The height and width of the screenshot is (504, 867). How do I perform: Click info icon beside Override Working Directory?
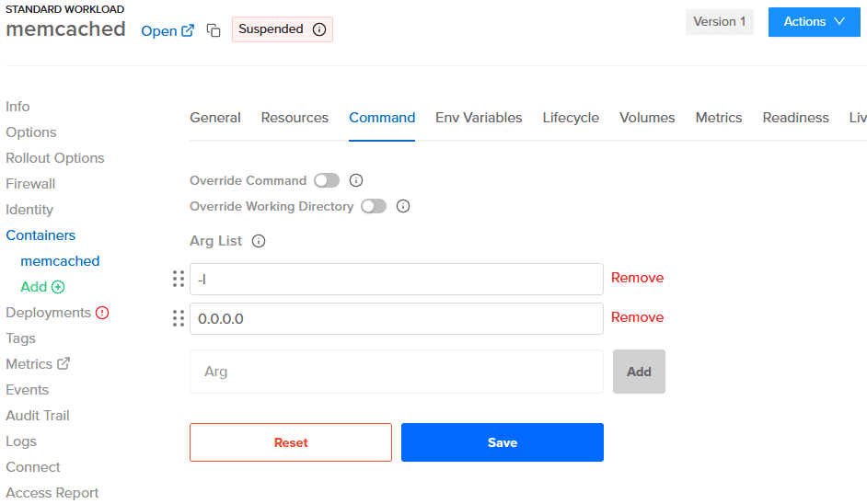(402, 206)
